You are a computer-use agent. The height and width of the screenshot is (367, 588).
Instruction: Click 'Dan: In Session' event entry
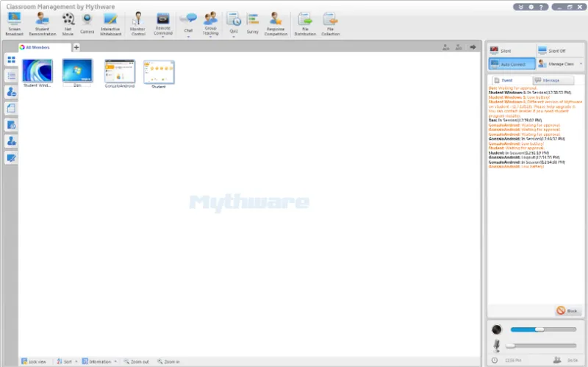[x=515, y=120]
